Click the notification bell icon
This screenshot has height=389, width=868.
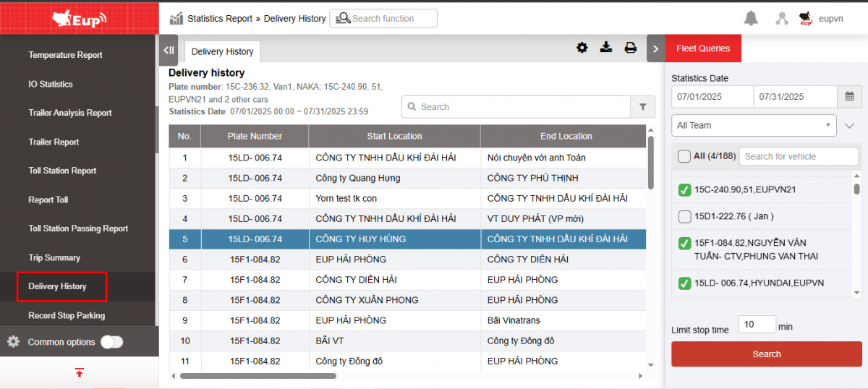[751, 19]
